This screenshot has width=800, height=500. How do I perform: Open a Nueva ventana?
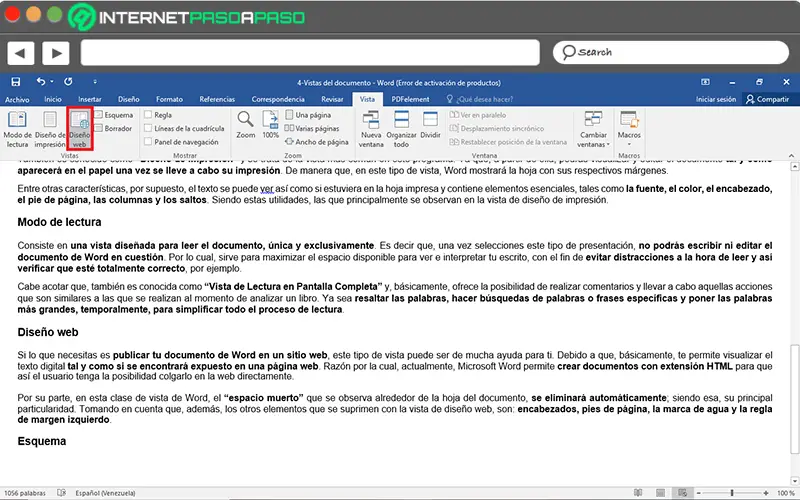[371, 130]
